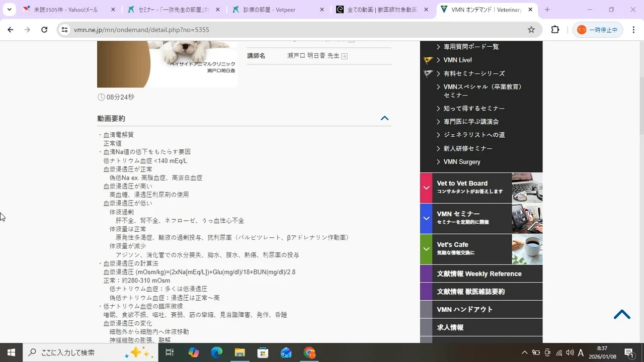The width and height of the screenshot is (644, 362).
Task: Click the browser back arrow
Action: 11,30
